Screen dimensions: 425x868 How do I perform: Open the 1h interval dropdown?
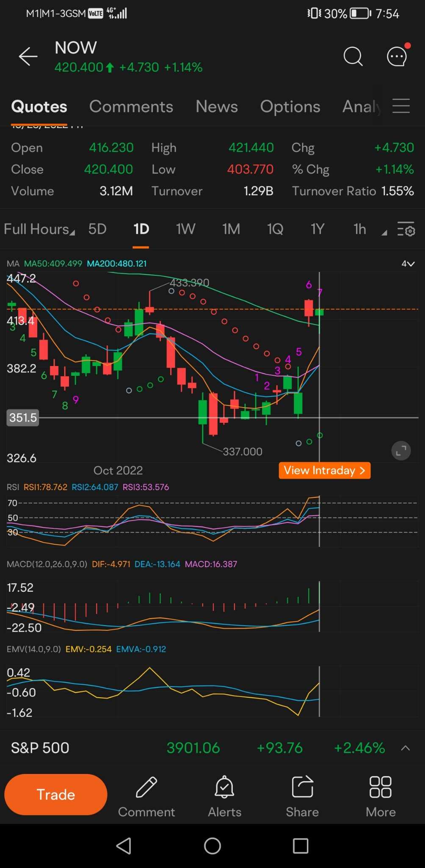pyautogui.click(x=370, y=229)
